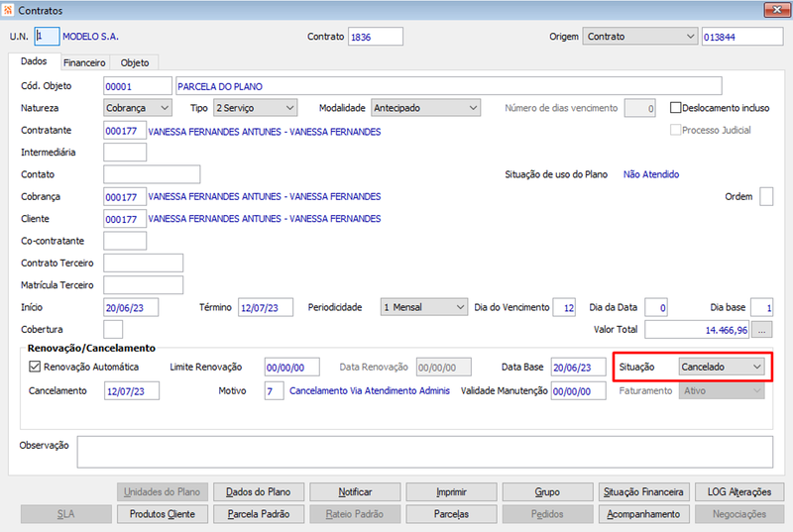Click the Não Atendido status text
The width and height of the screenshot is (793, 532).
point(651,174)
